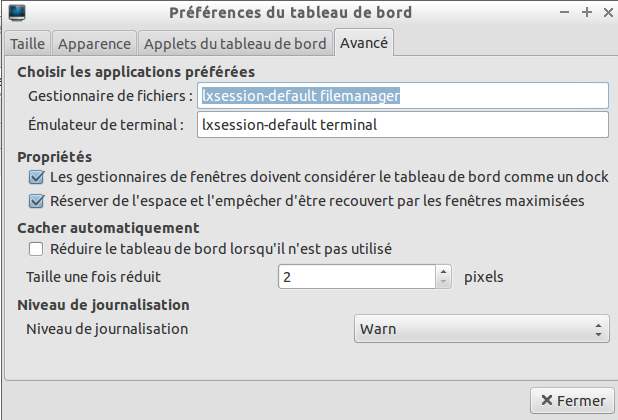This screenshot has width=618, height=420.
Task: Click the dropdown arrows on the Warn combo box
Action: point(598,329)
